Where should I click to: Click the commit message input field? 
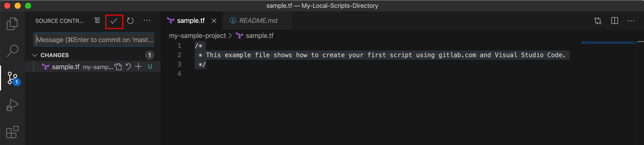[x=94, y=40]
